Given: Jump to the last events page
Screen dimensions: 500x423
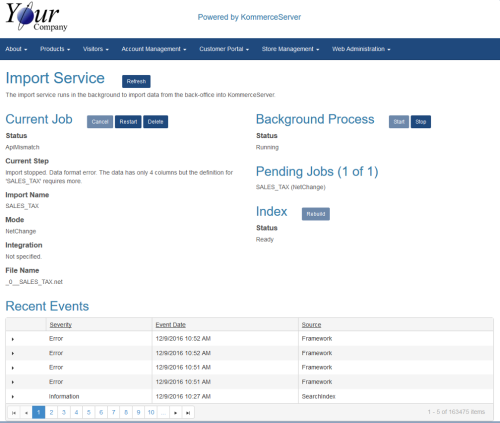Looking at the screenshot, I should [188, 413].
